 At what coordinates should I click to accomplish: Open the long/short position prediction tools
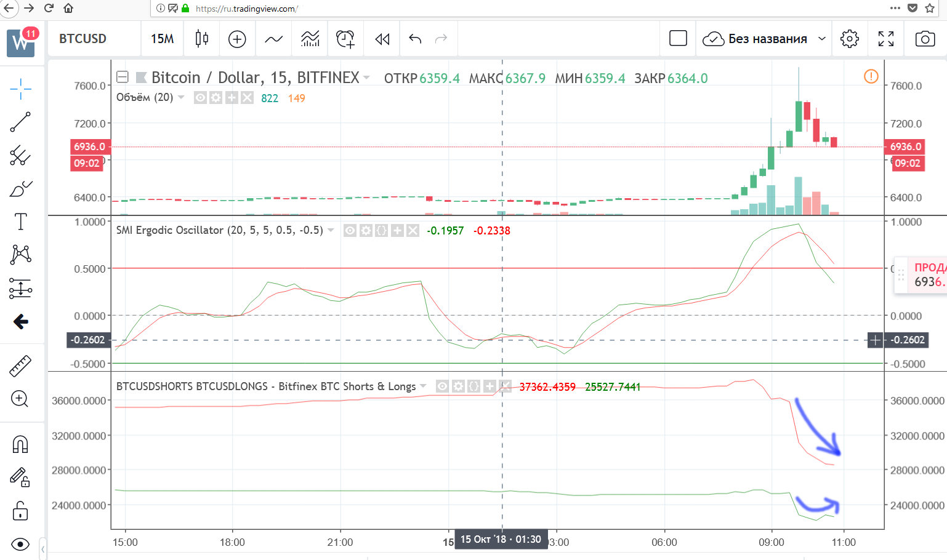tap(20, 288)
